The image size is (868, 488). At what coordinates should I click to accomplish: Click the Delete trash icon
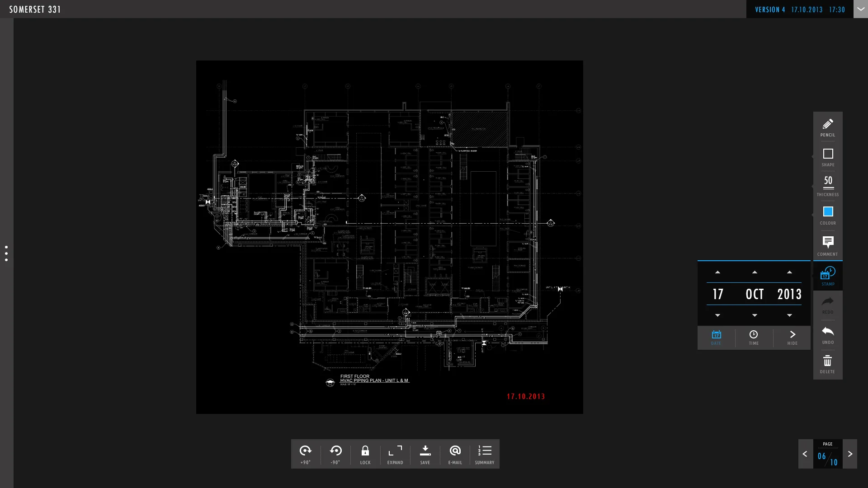[x=828, y=365]
